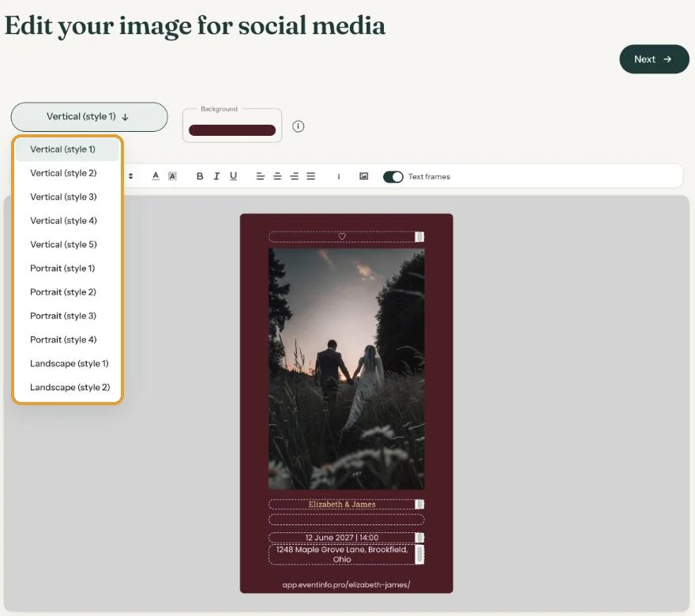Screen dimensions: 695x616
Task: Click the text highlight color icon
Action: (172, 176)
